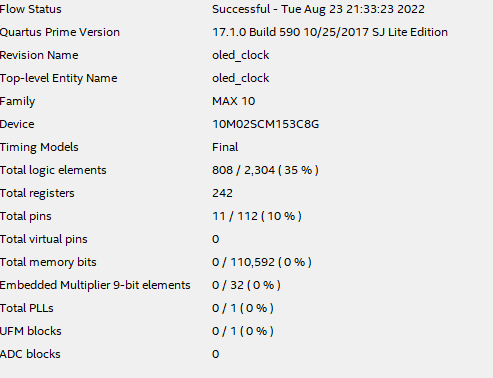The width and height of the screenshot is (493, 378).
Task: Click the Total virtual pins label
Action: pyautogui.click(x=44, y=239)
